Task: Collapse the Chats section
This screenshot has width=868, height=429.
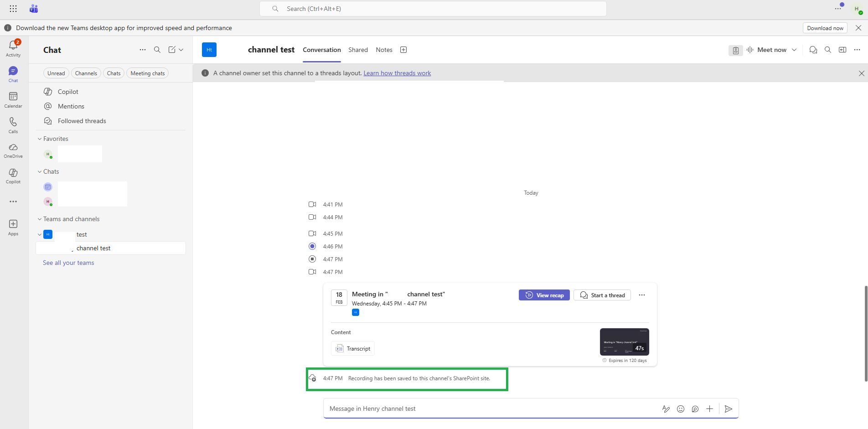Action: point(40,172)
